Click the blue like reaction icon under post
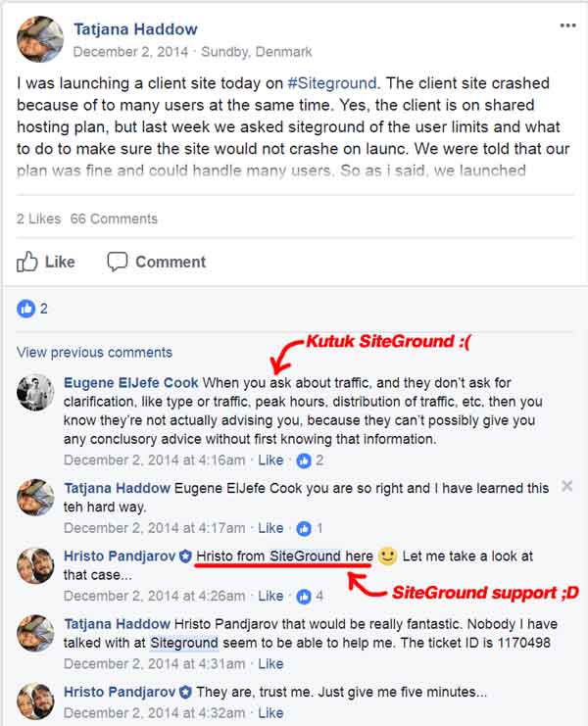 25,309
